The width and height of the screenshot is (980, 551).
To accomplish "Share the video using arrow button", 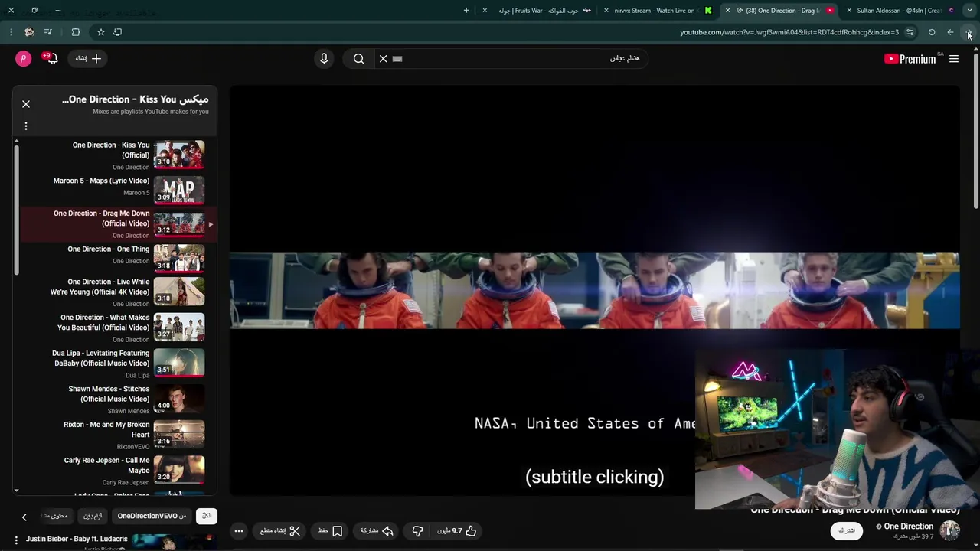I will click(x=376, y=531).
